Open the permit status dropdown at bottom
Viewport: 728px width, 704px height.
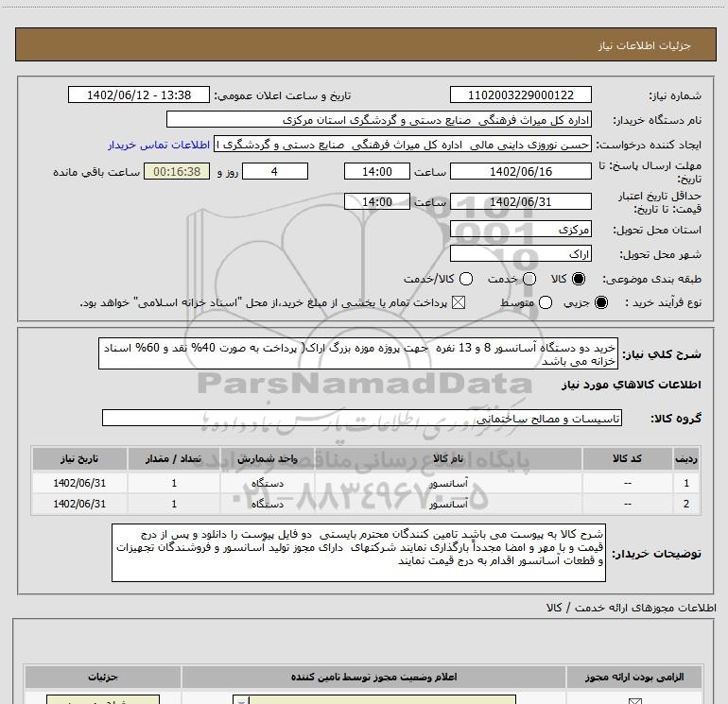click(x=374, y=700)
